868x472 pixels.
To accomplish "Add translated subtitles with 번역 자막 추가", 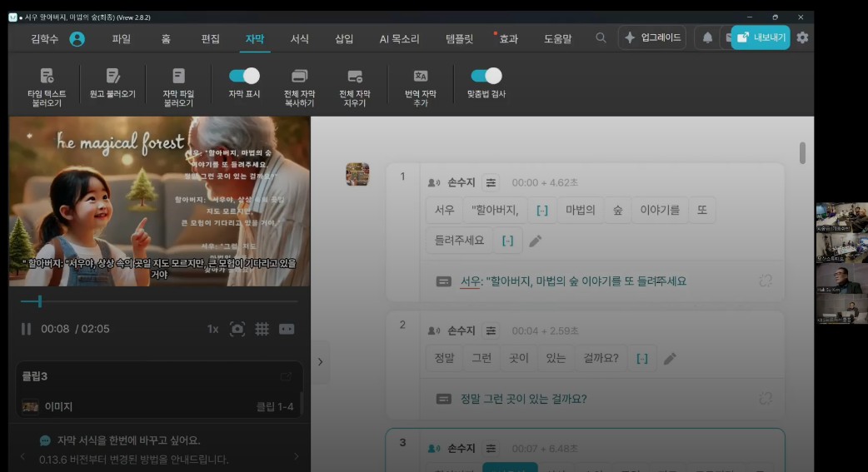I will click(421, 77).
